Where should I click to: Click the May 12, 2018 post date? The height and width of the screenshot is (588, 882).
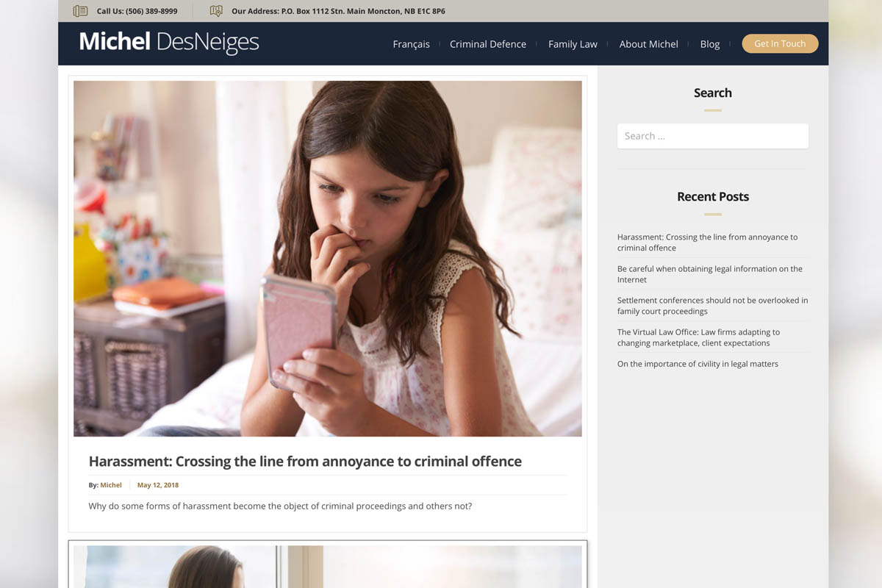158,485
